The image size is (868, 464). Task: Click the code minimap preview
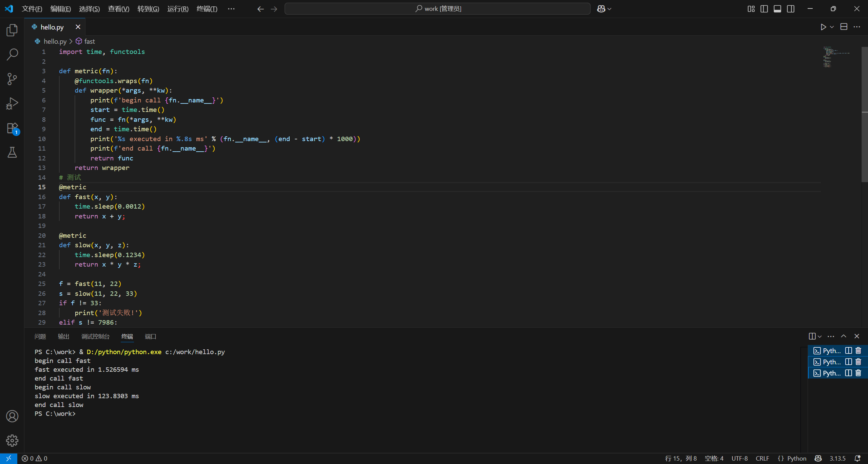(x=836, y=57)
